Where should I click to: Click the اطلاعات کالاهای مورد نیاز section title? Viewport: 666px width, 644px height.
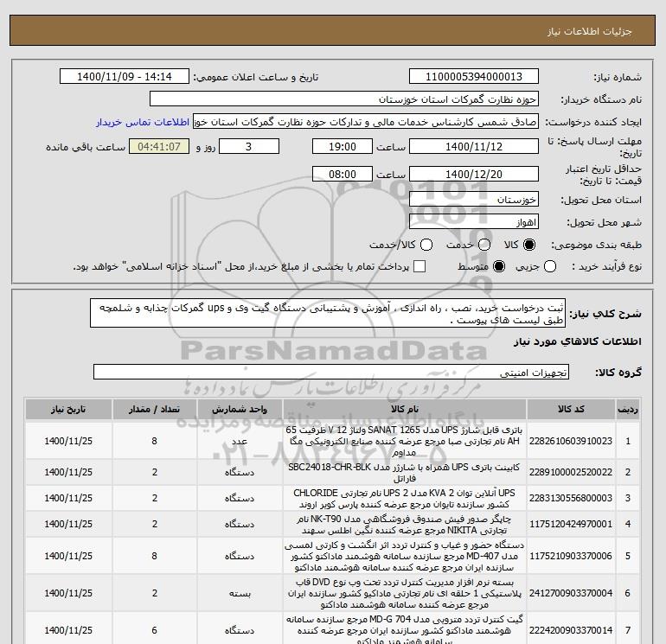(x=577, y=341)
